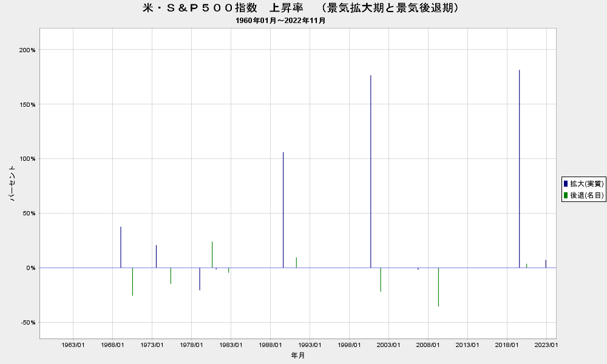Viewport: 607px width, 364px height.
Task: Click the blue negative bar near 1979
Action: click(x=200, y=279)
